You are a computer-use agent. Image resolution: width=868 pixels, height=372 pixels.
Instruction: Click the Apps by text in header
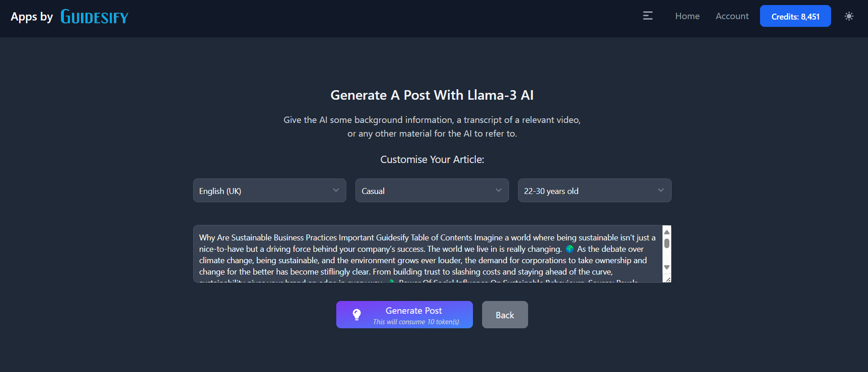[32, 17]
